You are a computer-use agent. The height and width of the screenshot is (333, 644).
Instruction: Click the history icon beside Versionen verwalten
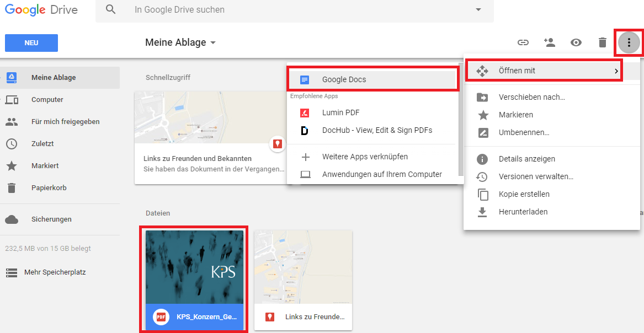click(482, 177)
